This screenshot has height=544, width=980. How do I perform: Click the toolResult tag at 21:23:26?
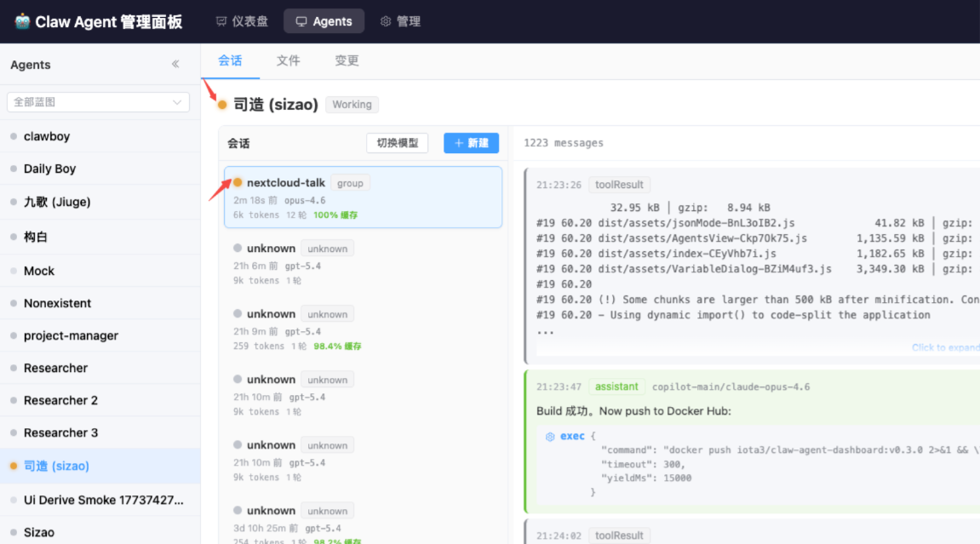(x=619, y=185)
